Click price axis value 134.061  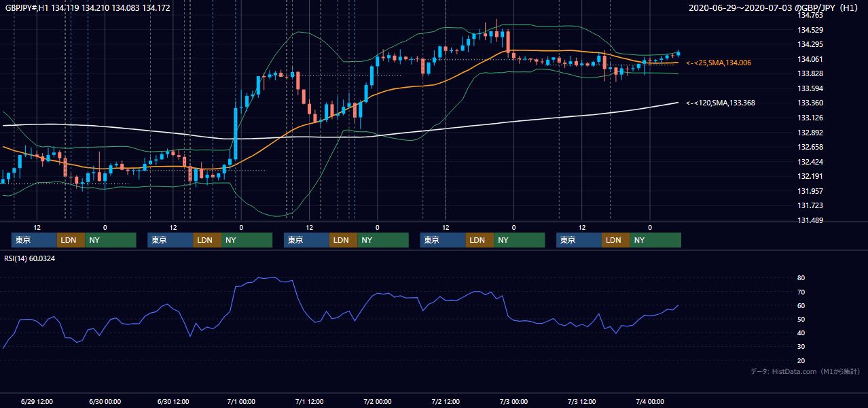(x=810, y=59)
